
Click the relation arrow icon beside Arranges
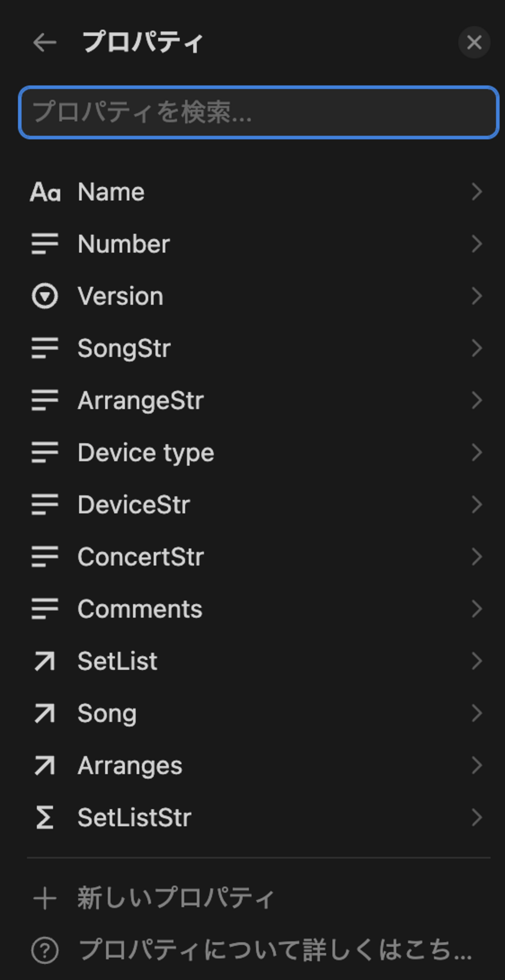[45, 765]
